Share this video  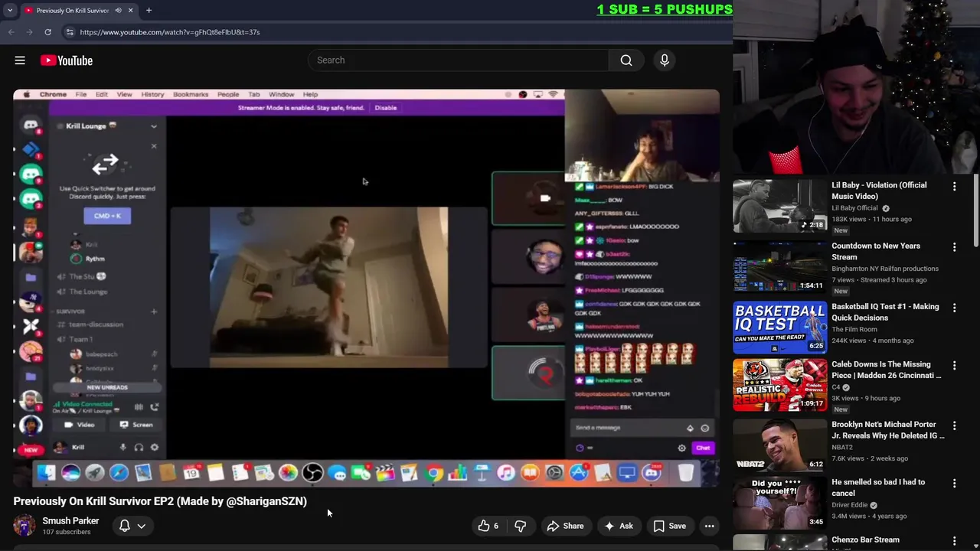(x=565, y=526)
